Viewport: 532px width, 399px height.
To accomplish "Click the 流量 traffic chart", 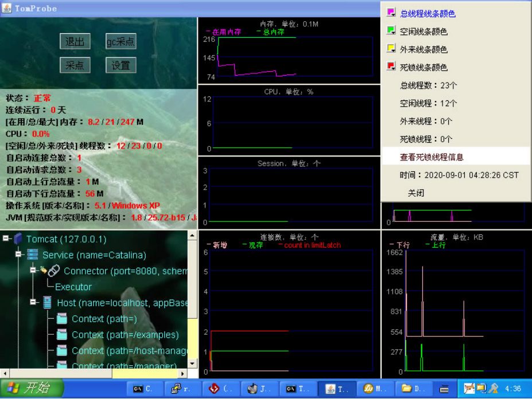I will point(457,304).
